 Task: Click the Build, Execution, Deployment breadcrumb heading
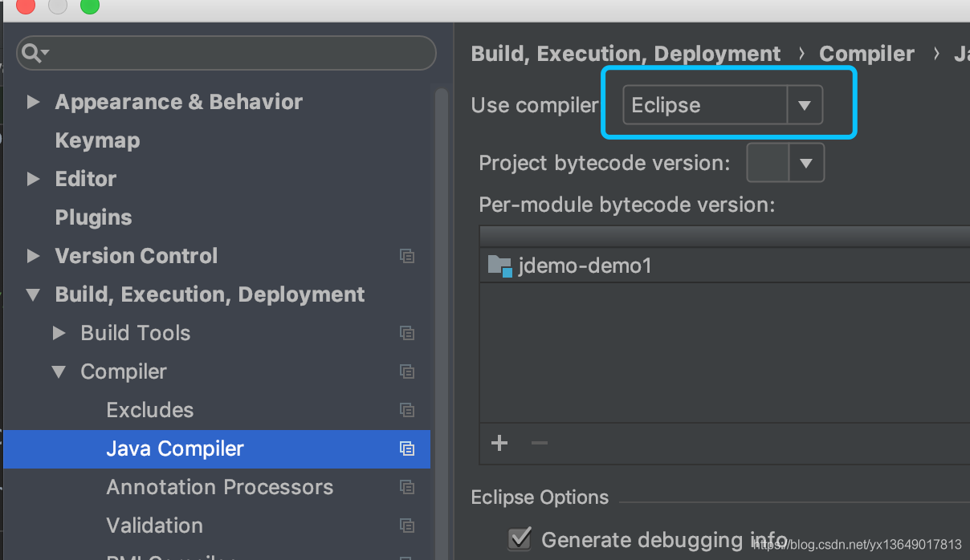pos(626,54)
